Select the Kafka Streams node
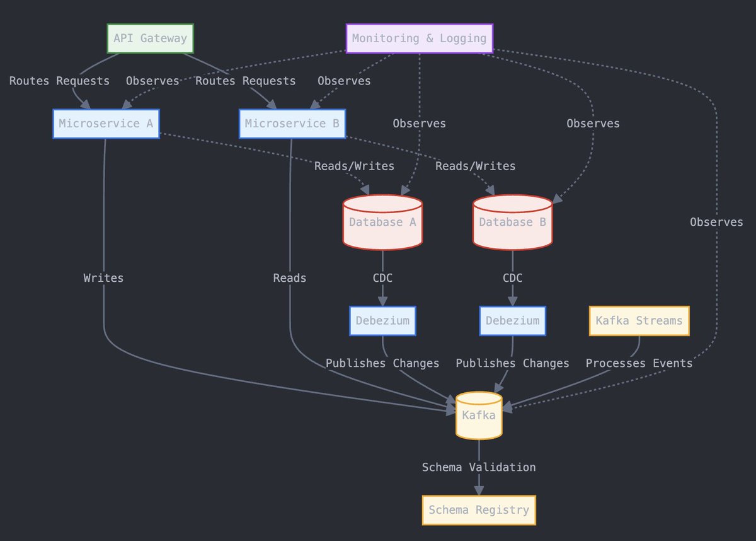This screenshot has height=541, width=756. click(x=639, y=320)
